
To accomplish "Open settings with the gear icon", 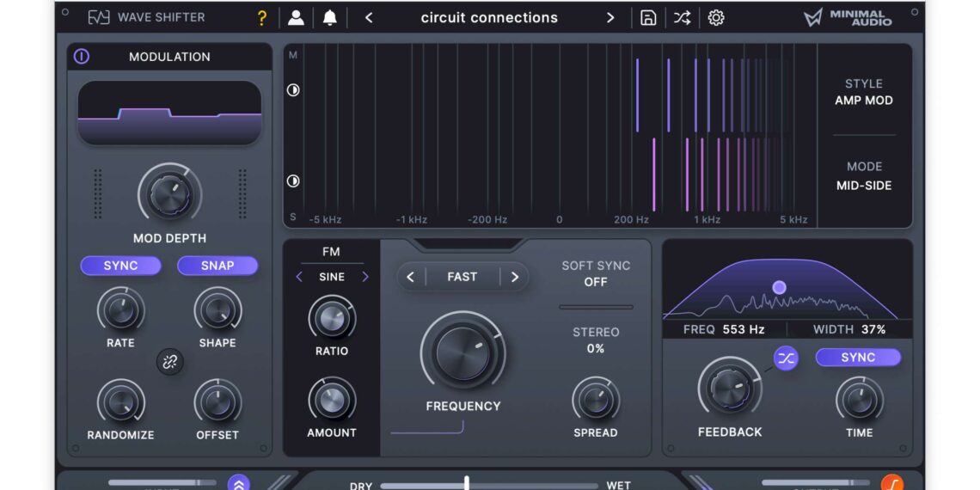I will pyautogui.click(x=715, y=18).
